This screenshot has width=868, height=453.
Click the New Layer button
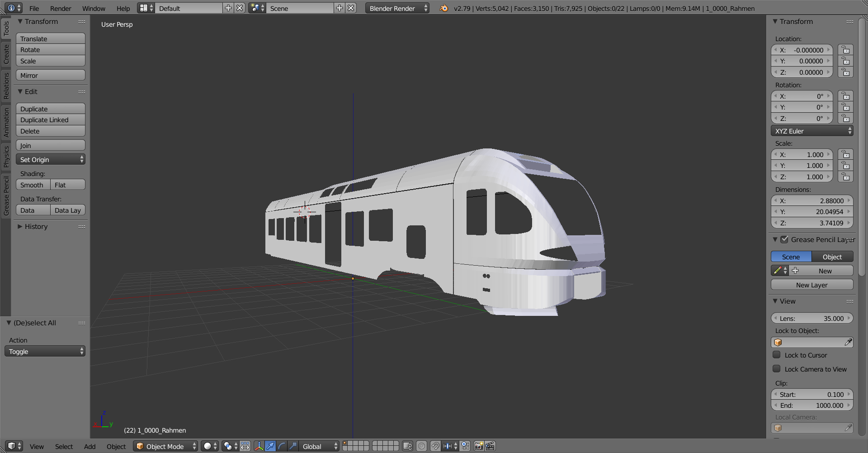click(x=812, y=285)
